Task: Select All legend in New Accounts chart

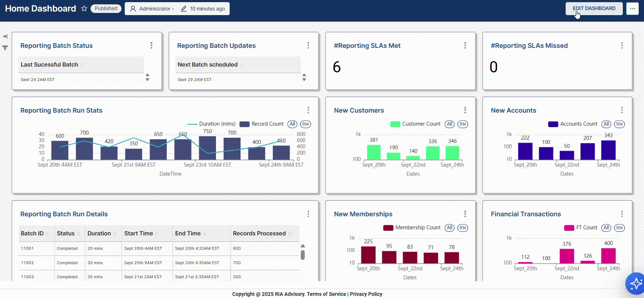Action: [x=606, y=124]
